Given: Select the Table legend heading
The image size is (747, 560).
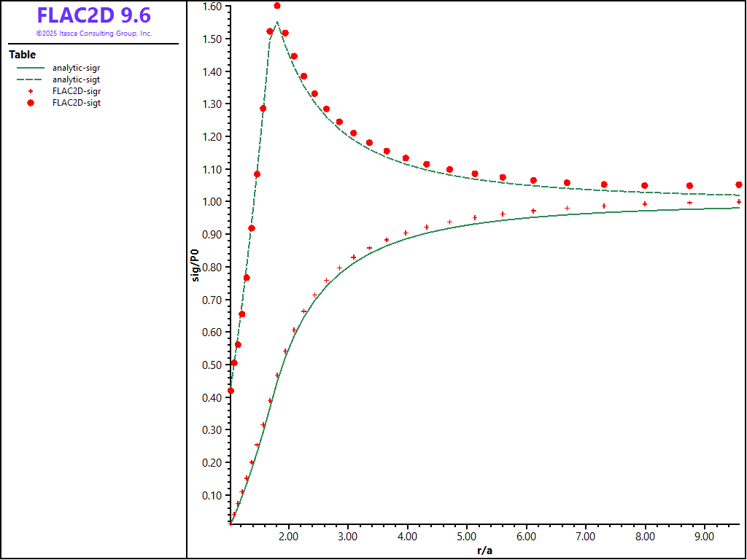Looking at the screenshot, I should [x=22, y=55].
